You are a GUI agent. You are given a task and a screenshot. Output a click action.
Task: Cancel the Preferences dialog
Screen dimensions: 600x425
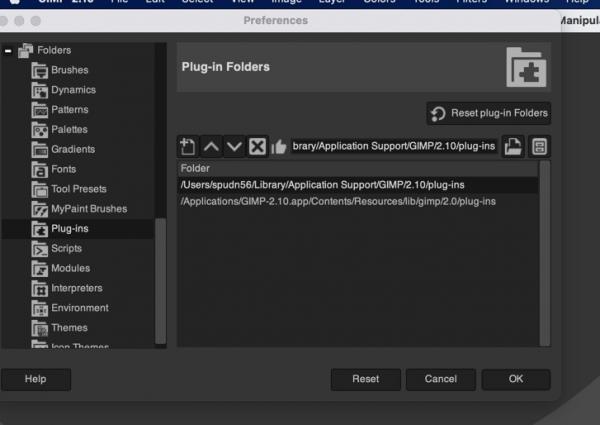440,379
